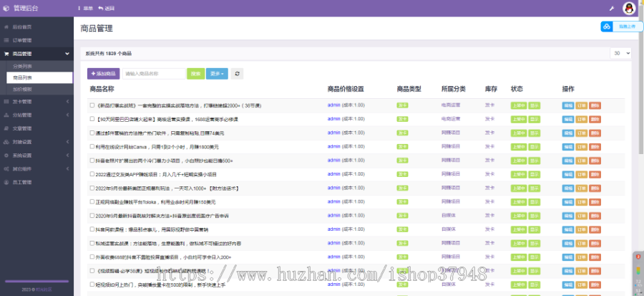Tick checkbox for the Toloka product row
The width and height of the screenshot is (644, 296).
[x=92, y=202]
